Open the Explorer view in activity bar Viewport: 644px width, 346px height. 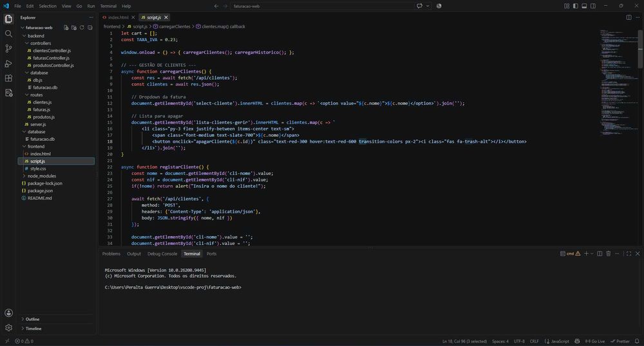[8, 19]
